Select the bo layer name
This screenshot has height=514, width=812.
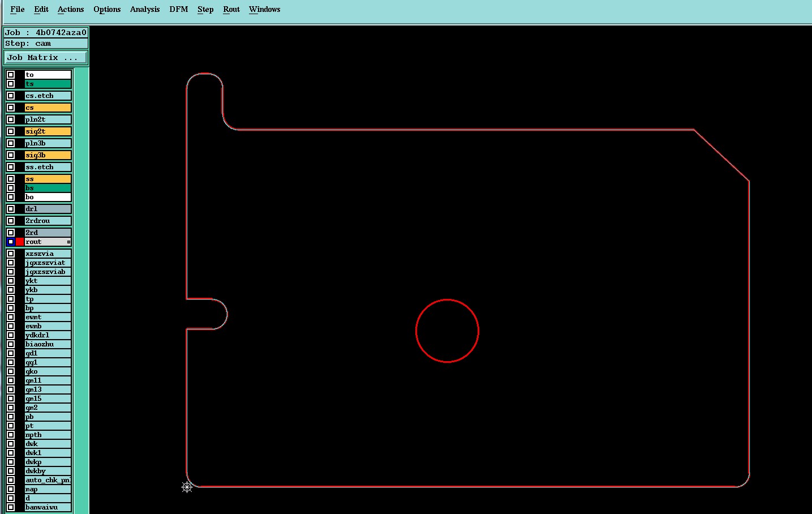click(48, 197)
